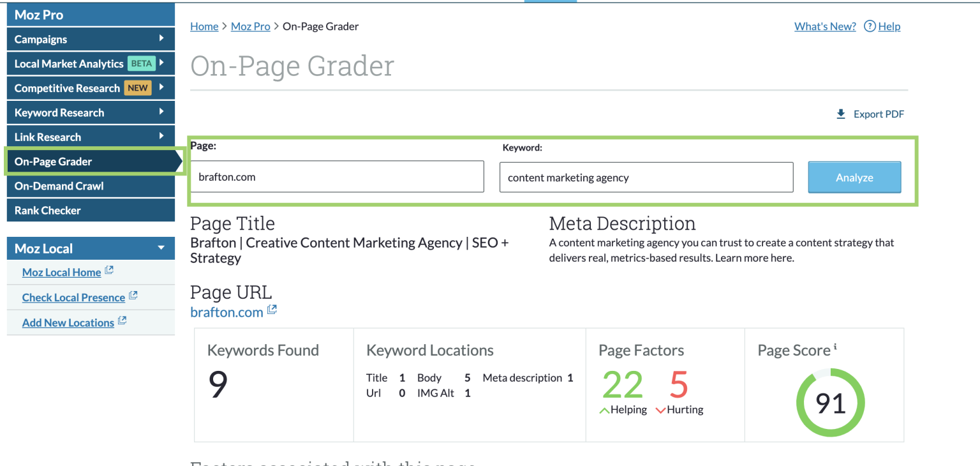Screen dimensions: 980x466
Task: Click the Url 0 keyword location entry
Action: click(x=386, y=393)
